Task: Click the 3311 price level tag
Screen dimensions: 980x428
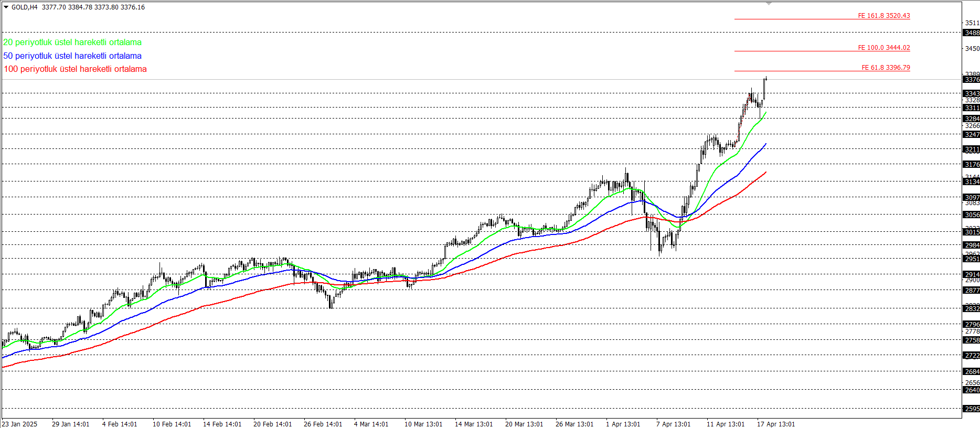Action: [x=972, y=108]
